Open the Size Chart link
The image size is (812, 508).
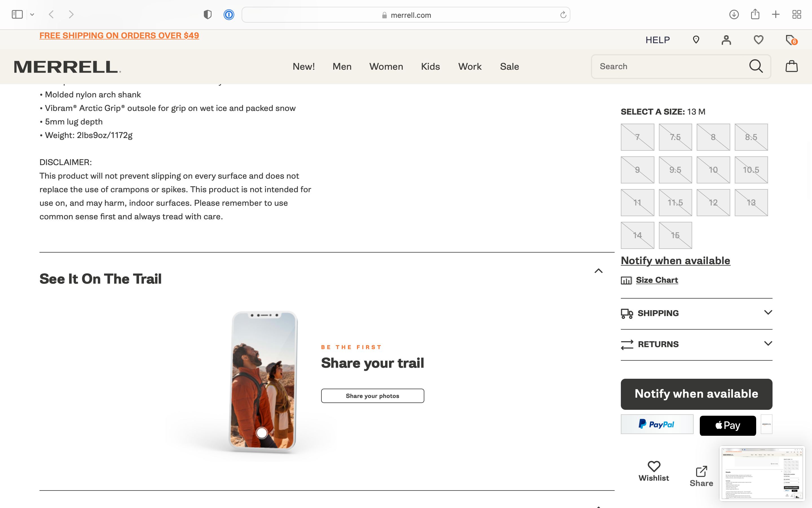[657, 280]
